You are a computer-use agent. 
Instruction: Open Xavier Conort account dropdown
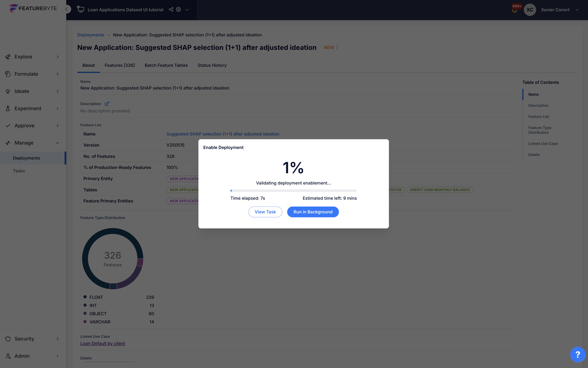click(x=577, y=10)
